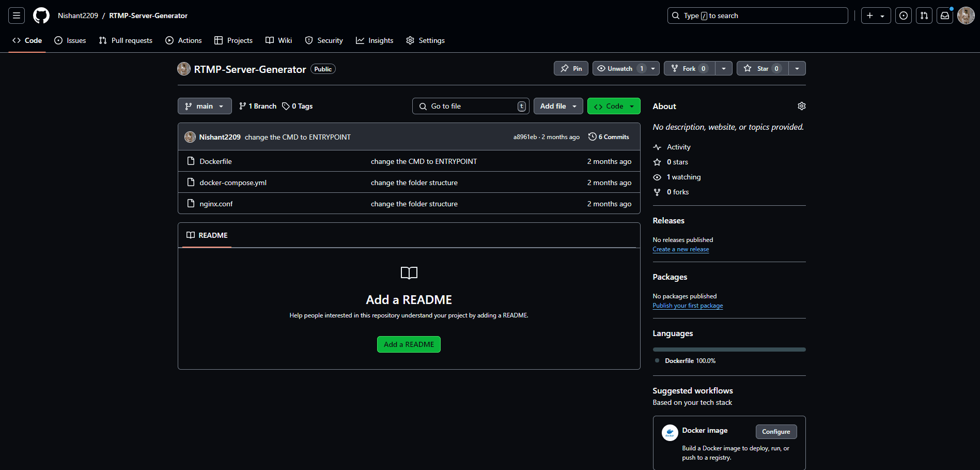Open About settings gear icon

click(x=801, y=106)
